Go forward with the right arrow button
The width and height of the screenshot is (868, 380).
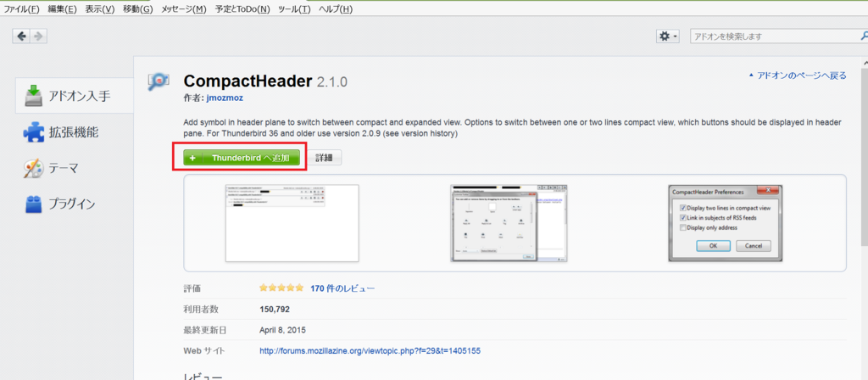pos(39,36)
